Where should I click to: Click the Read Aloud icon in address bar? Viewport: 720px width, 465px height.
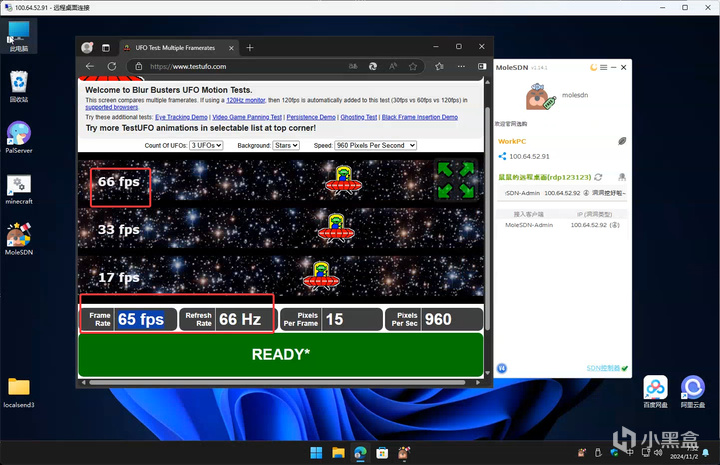coord(393,67)
